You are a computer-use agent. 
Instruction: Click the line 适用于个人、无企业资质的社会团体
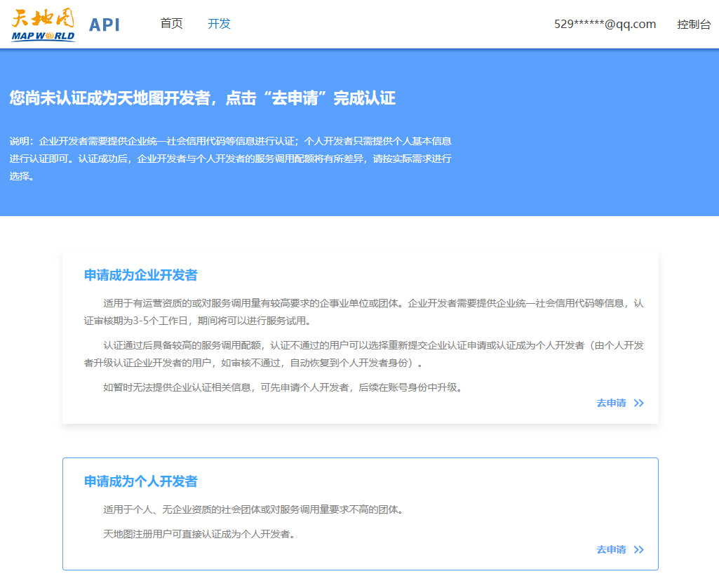255,509
